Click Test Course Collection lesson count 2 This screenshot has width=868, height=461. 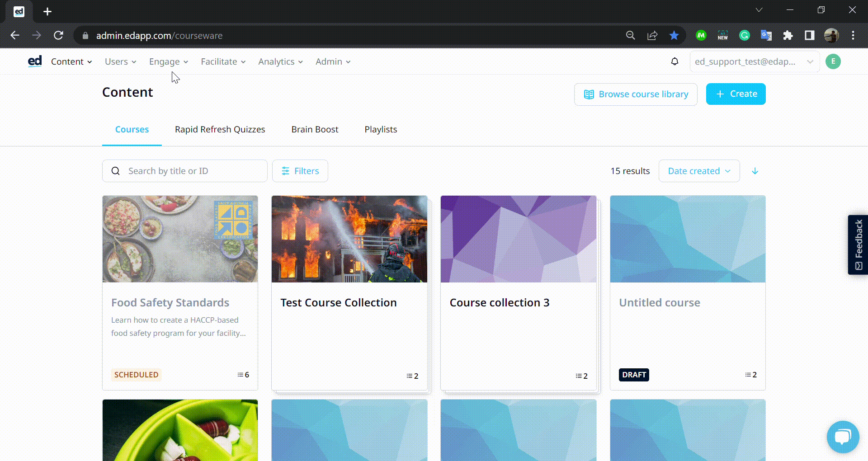pyautogui.click(x=412, y=376)
